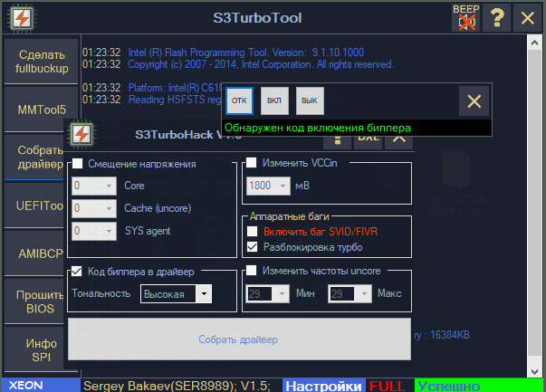The image size is (546, 392).
Task: Click the FULL status bar indicator
Action: tap(388, 386)
